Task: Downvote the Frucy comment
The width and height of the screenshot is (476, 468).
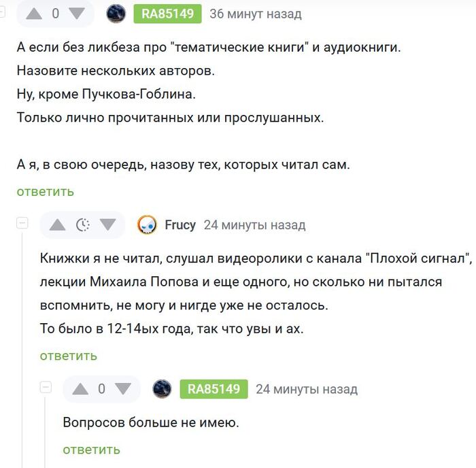Action: (x=108, y=225)
